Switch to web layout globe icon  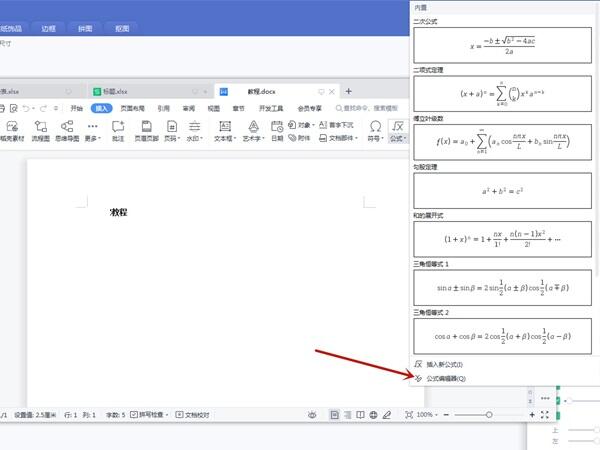[373, 415]
